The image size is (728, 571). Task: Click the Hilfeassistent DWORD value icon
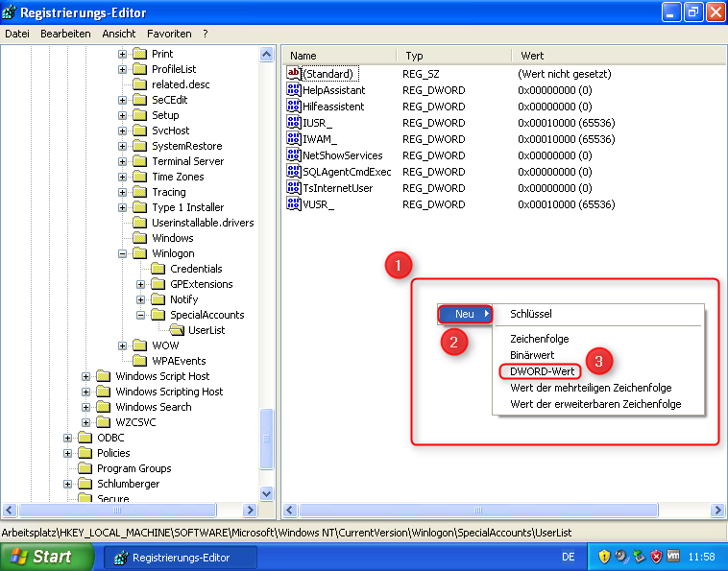coord(294,106)
